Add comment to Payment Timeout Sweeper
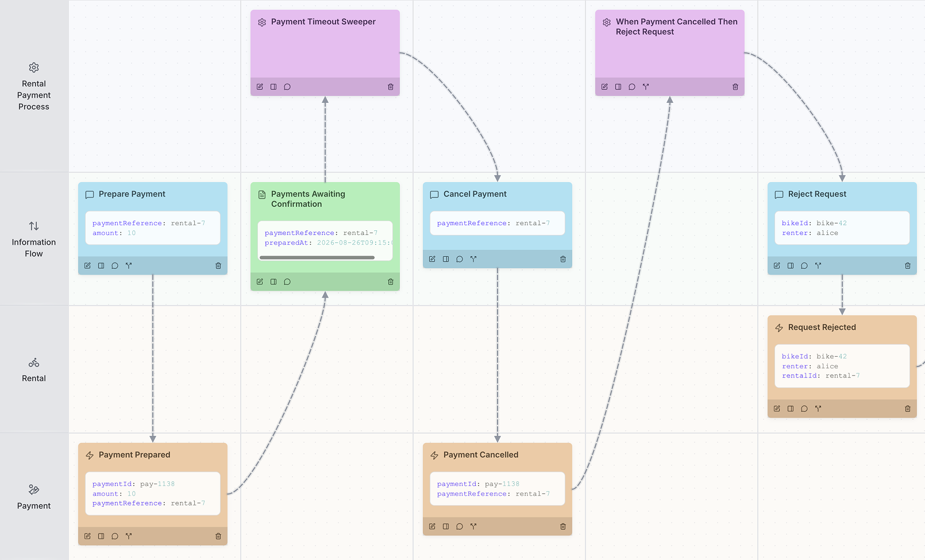Screen dimensions: 925x560 287,87
